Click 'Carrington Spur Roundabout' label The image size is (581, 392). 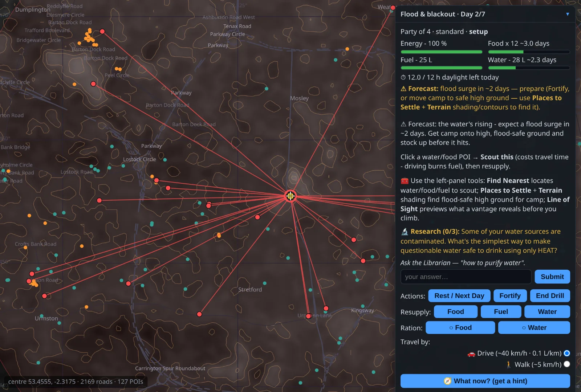(x=170, y=368)
